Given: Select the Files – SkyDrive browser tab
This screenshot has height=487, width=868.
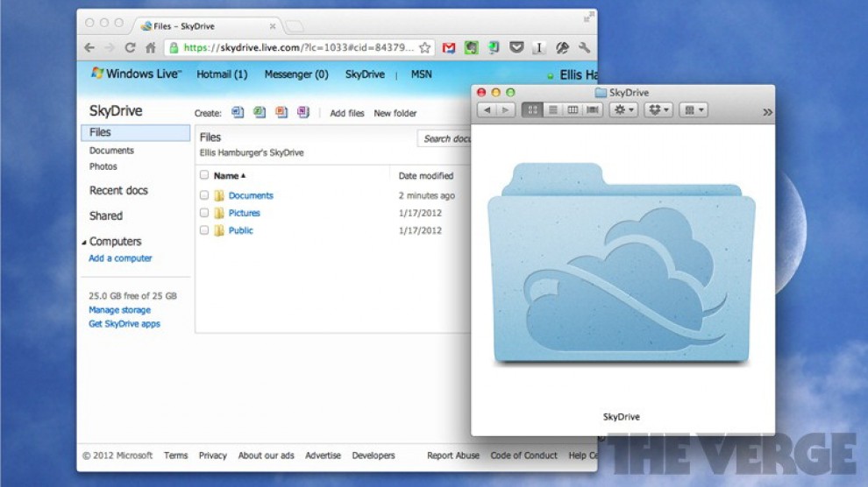Looking at the screenshot, I should pyautogui.click(x=208, y=26).
